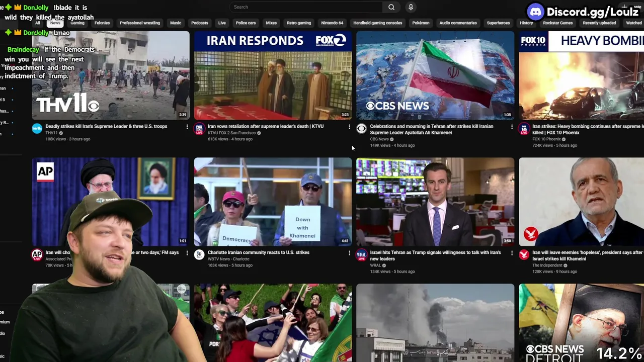This screenshot has width=644, height=362.
Task: Open title Israel hits Tehran as Trump signals
Action: (x=435, y=256)
